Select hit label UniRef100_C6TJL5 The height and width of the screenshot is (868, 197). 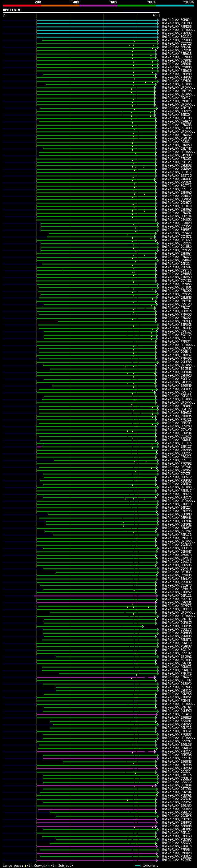[x=177, y=443]
